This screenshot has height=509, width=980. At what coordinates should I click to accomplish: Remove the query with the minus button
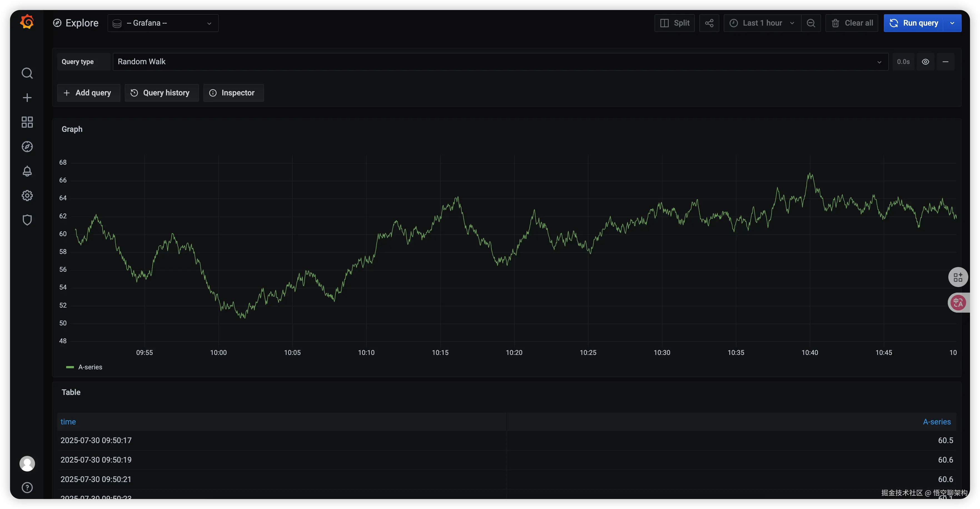coord(945,62)
